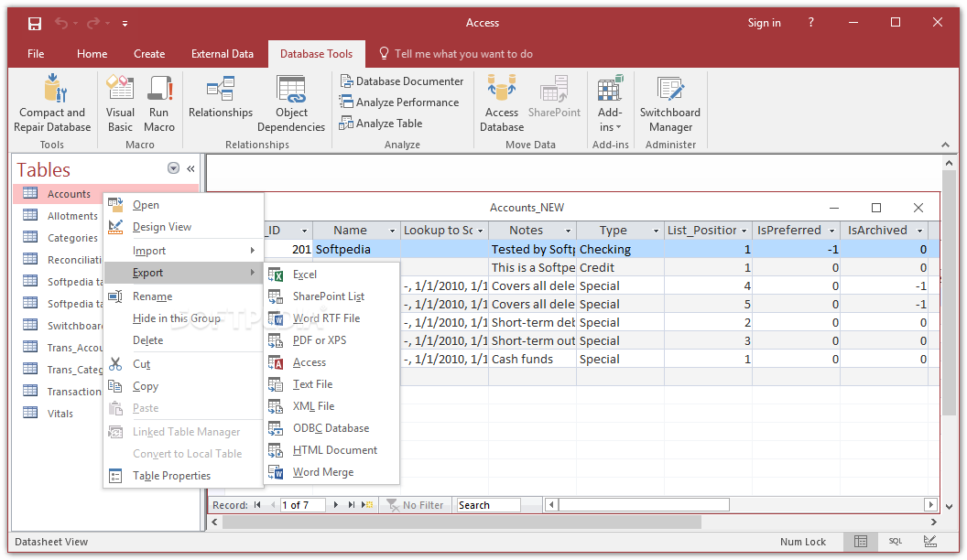967x560 pixels.
Task: Choose Excel from the Export submenu
Action: click(x=305, y=275)
